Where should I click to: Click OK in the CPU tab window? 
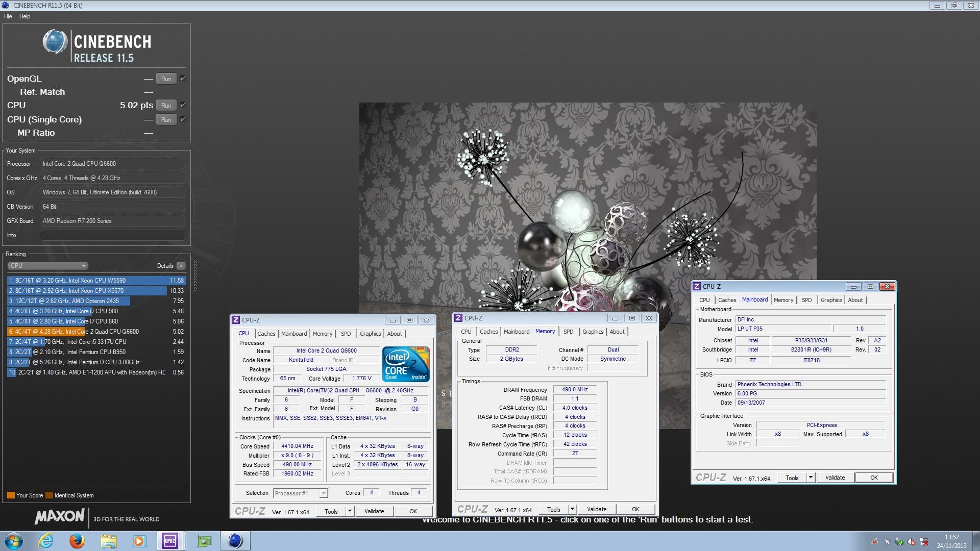pos(413,511)
